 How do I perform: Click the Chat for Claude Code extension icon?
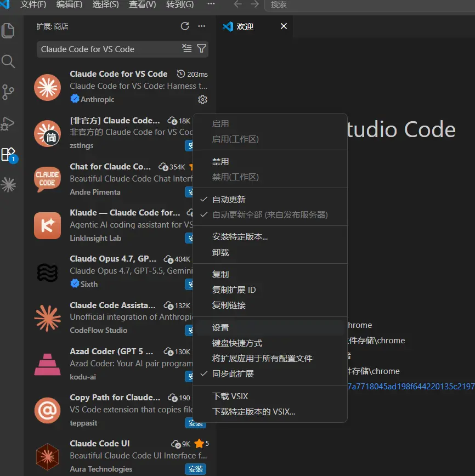click(x=47, y=179)
